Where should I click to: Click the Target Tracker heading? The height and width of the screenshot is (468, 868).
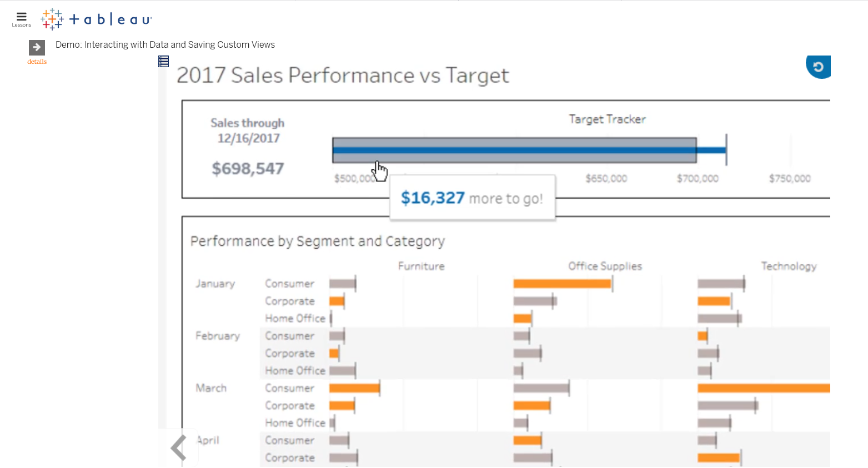point(607,119)
